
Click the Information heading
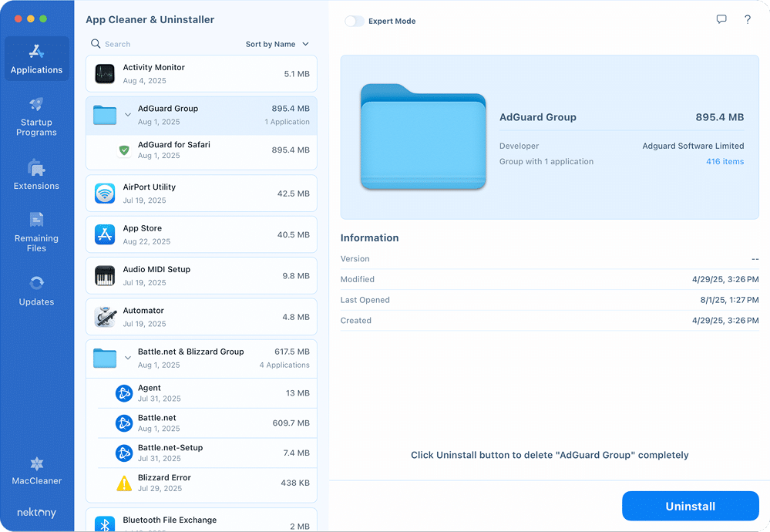tap(369, 237)
